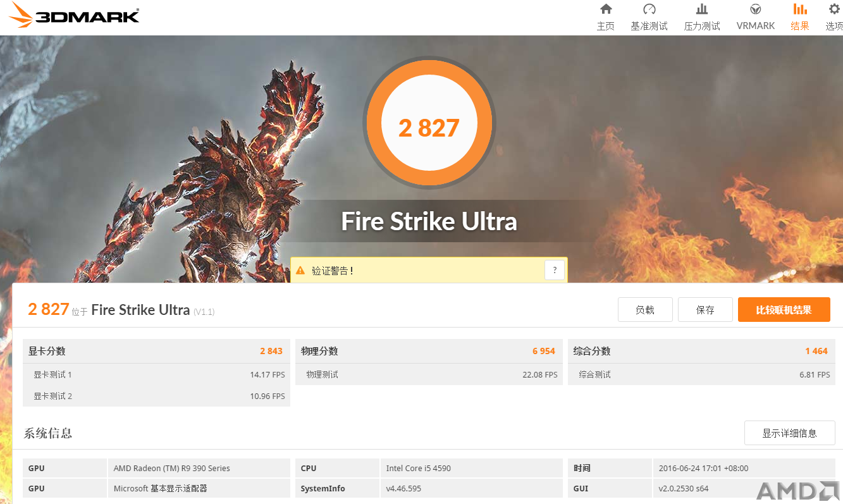Click the question mark help button
The height and width of the screenshot is (504, 843).
pos(555,270)
